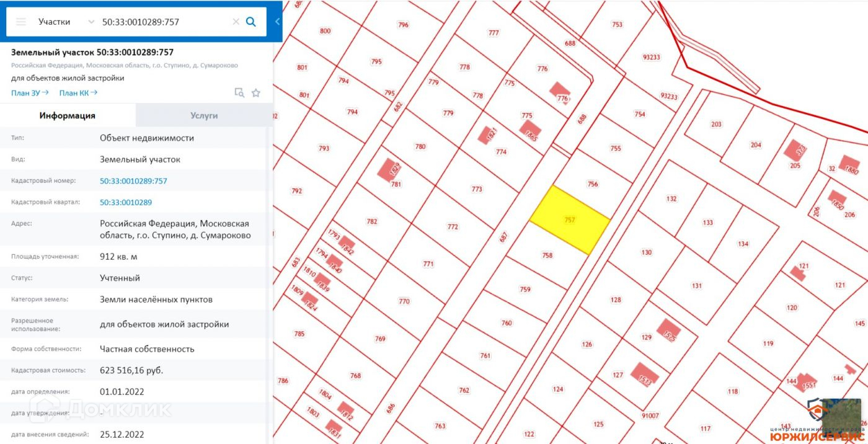Open cadastral quarter link 50:33:0010289
868x444 pixels.
point(126,202)
